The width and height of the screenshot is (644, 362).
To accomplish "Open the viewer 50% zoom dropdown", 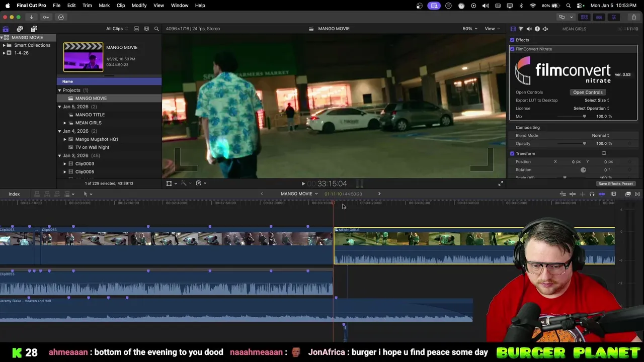I will [469, 29].
